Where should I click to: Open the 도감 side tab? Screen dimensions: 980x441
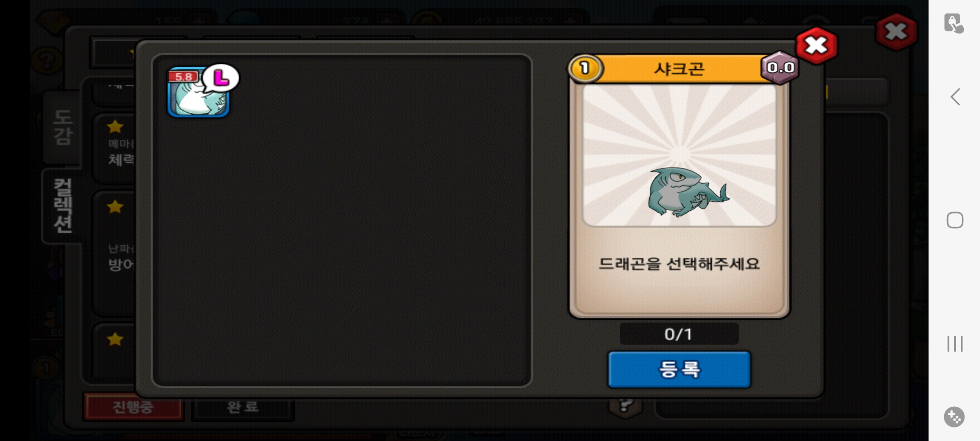coord(62,127)
